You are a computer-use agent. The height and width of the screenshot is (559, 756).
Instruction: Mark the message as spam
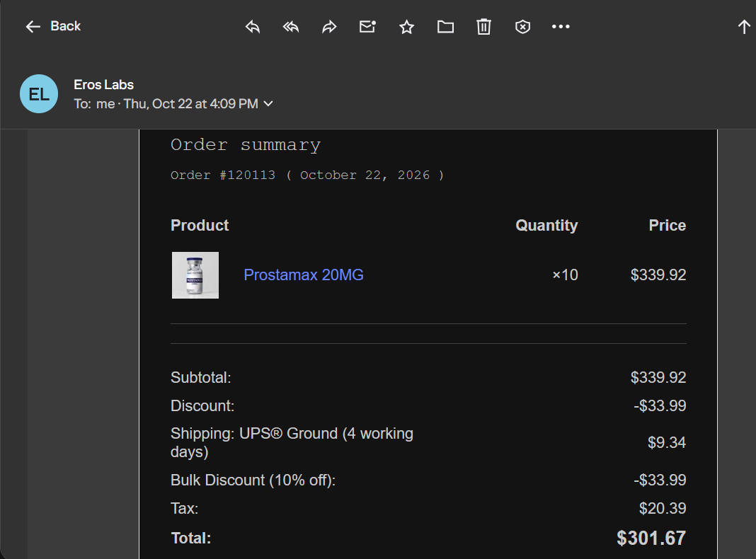click(x=522, y=26)
